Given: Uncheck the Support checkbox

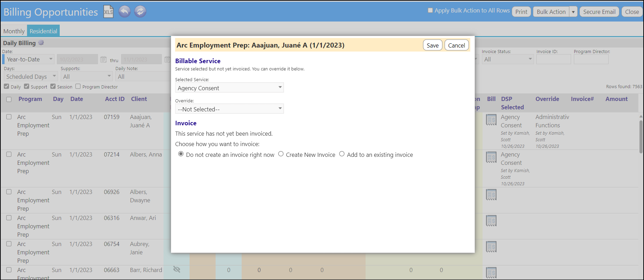Looking at the screenshot, I should pos(27,86).
